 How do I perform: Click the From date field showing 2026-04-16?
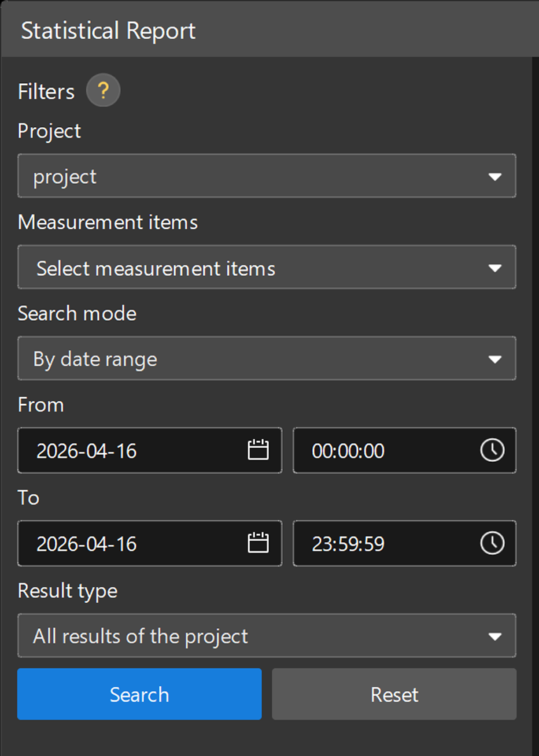[87, 451]
